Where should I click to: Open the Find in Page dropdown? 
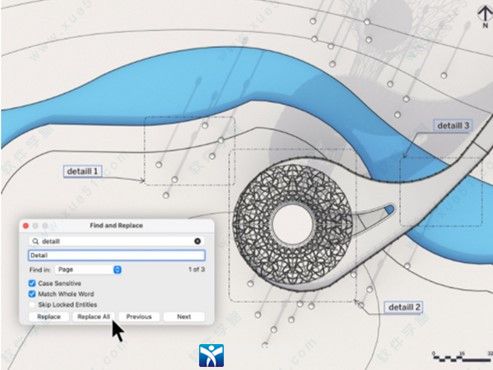(88, 269)
